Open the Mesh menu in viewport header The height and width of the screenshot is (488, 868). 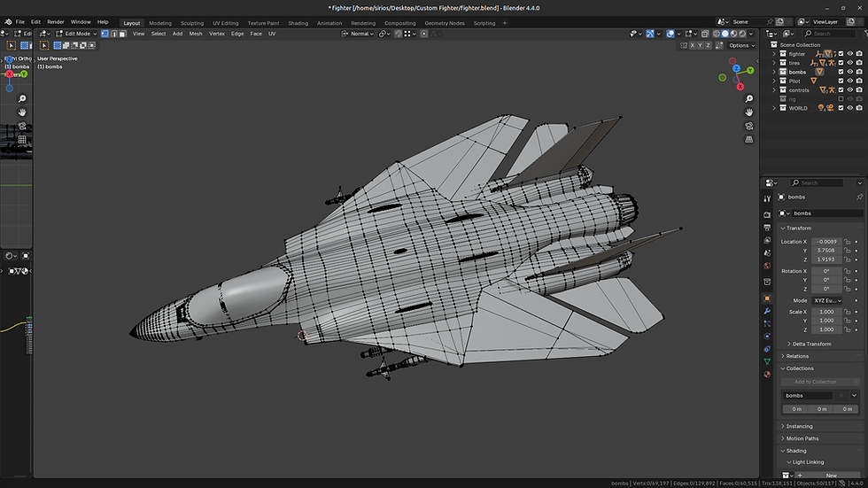pyautogui.click(x=196, y=34)
